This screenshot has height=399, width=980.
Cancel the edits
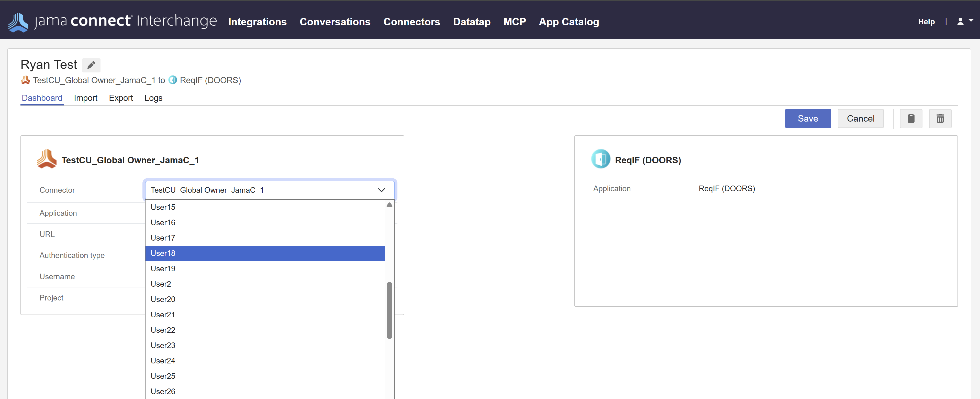[861, 118]
